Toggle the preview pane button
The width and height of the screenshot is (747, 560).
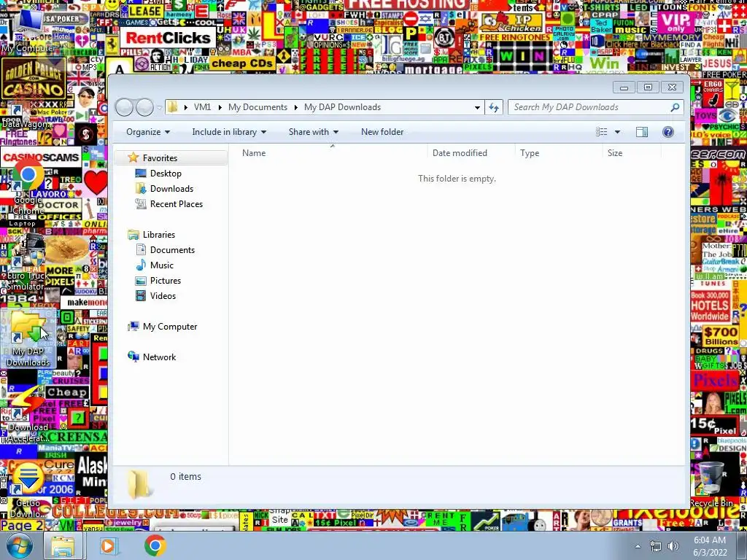pos(642,132)
